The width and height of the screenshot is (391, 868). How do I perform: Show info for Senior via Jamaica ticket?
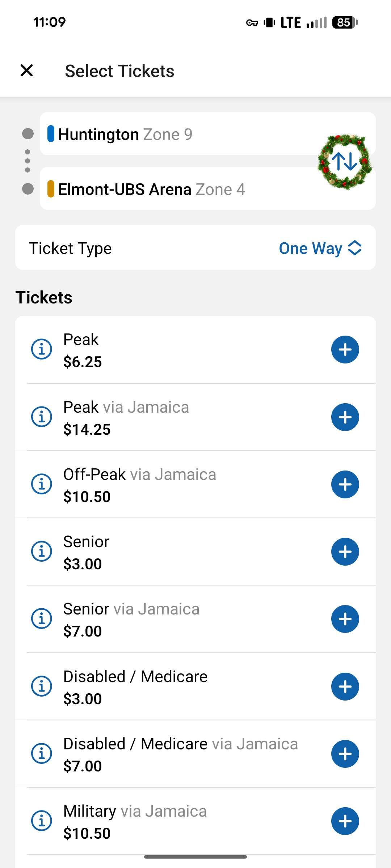tap(42, 619)
